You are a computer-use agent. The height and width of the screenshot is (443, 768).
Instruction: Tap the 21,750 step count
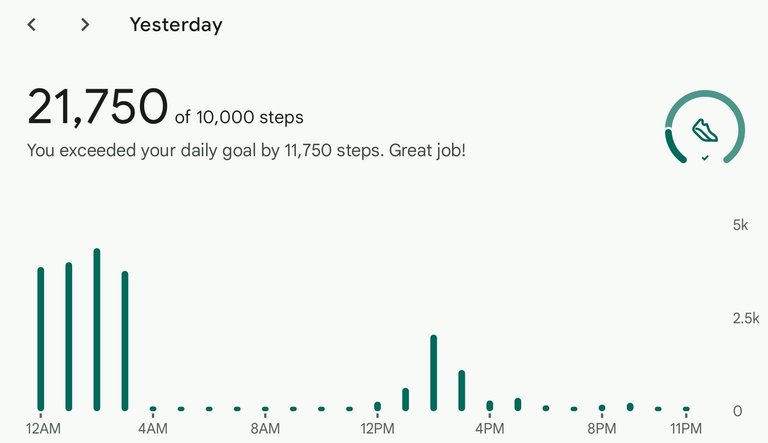pos(97,106)
